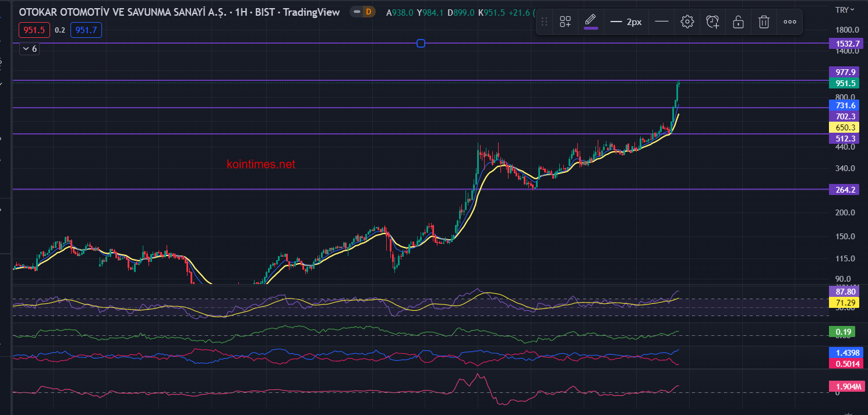Click the Y984.1 high price value

(x=430, y=12)
